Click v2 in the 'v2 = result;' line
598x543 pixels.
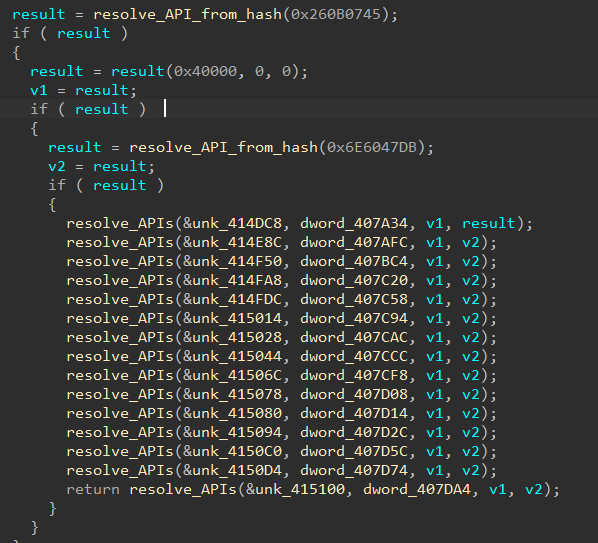point(57,166)
